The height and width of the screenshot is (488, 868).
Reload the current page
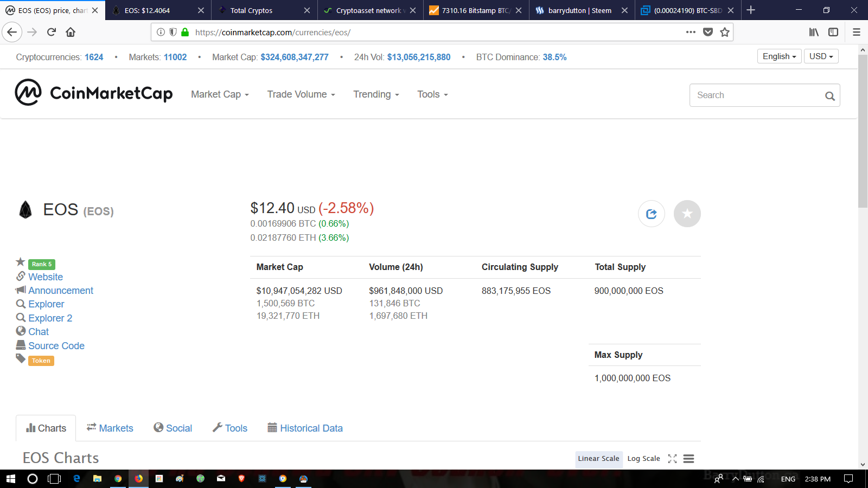point(52,32)
